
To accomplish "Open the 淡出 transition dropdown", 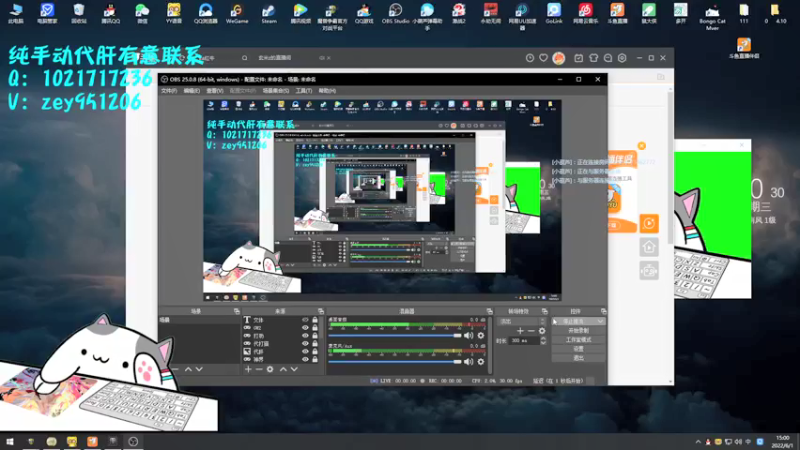I will [x=522, y=321].
